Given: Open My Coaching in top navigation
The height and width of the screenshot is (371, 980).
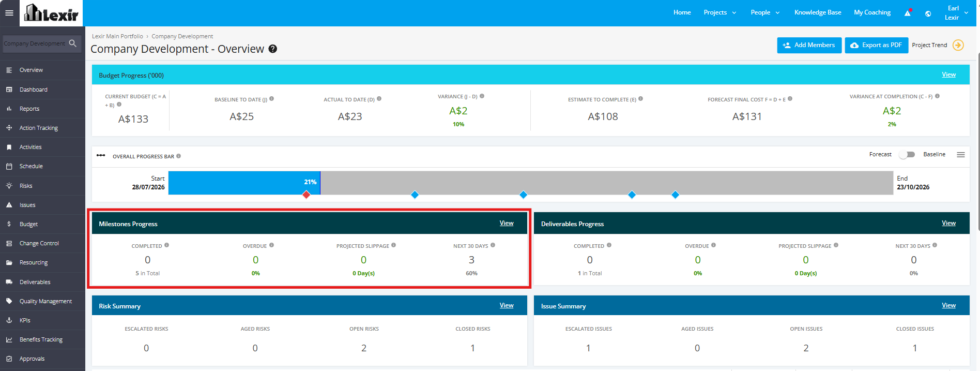Looking at the screenshot, I should pos(872,12).
